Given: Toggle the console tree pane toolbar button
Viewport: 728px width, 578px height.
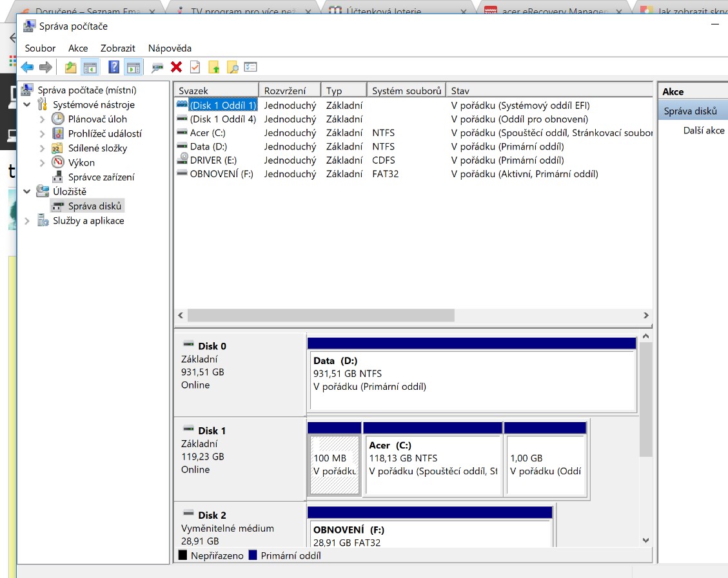Looking at the screenshot, I should click(x=90, y=67).
